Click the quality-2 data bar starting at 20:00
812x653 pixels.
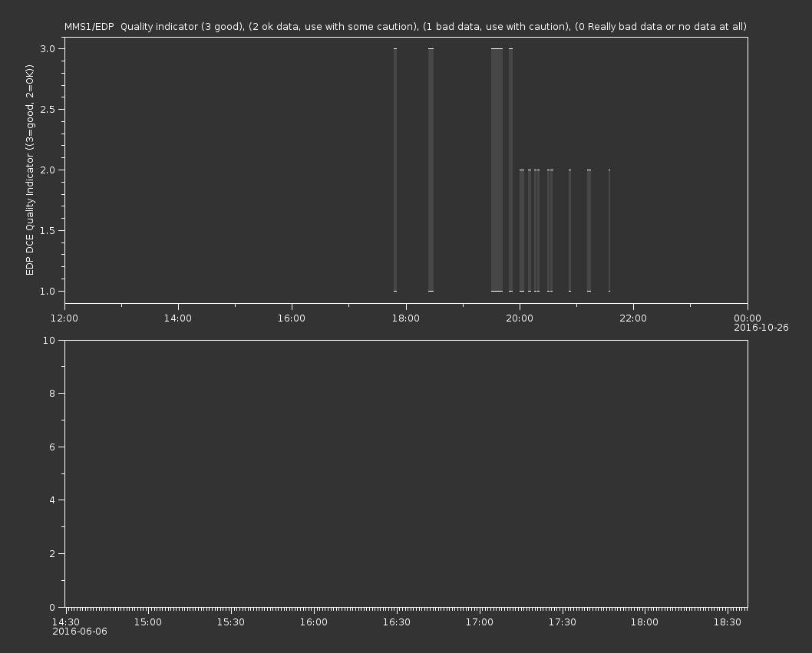pyautogui.click(x=522, y=230)
